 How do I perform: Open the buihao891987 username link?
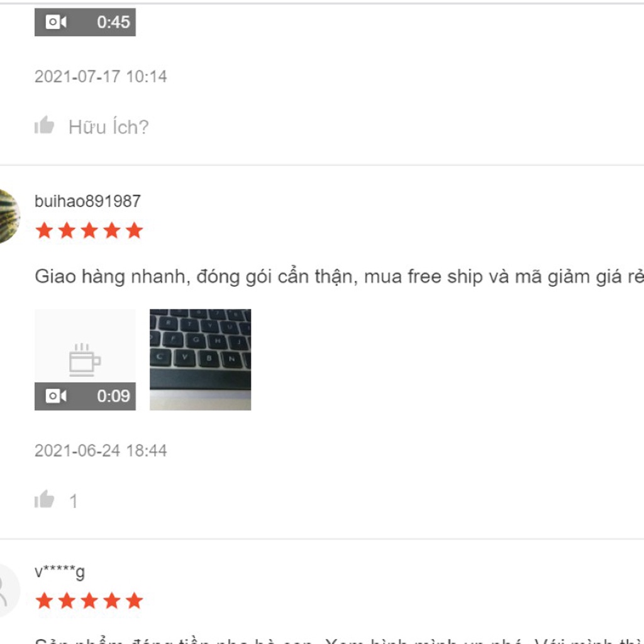[87, 201]
